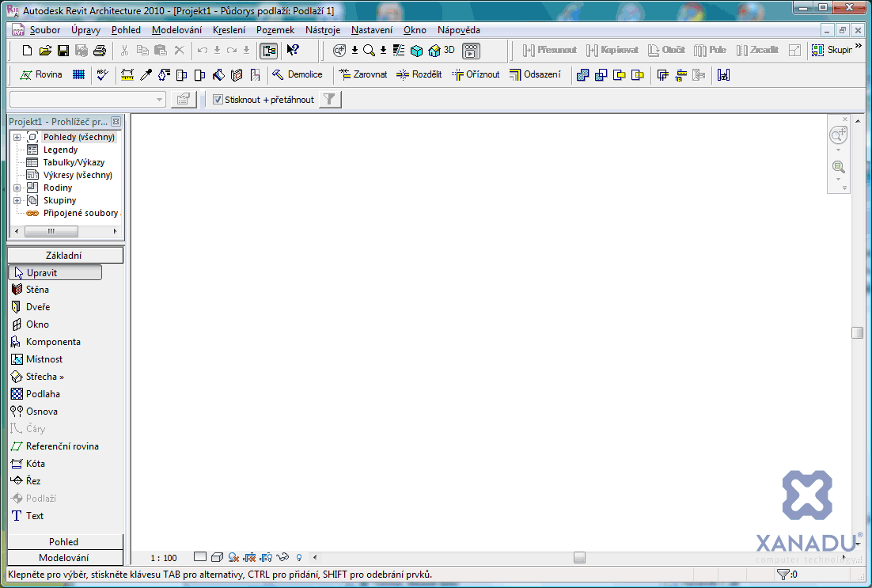Close the project browser panel
The width and height of the screenshot is (872, 588).
(x=116, y=121)
